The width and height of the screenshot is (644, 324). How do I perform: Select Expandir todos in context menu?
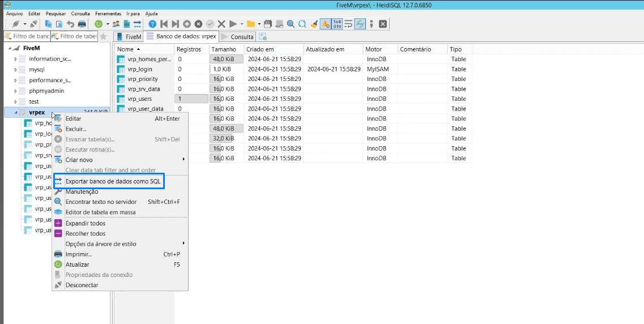click(120, 223)
